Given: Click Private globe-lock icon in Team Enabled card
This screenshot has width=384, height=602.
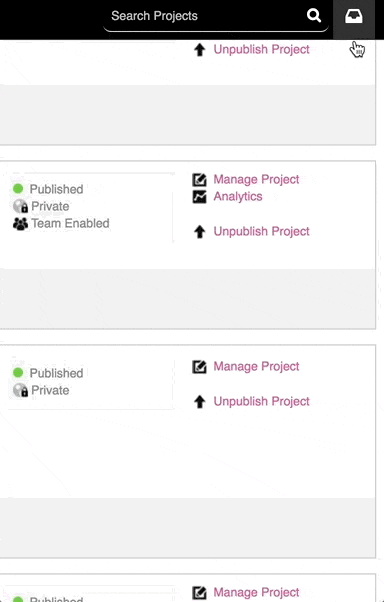Looking at the screenshot, I should click(x=20, y=206).
